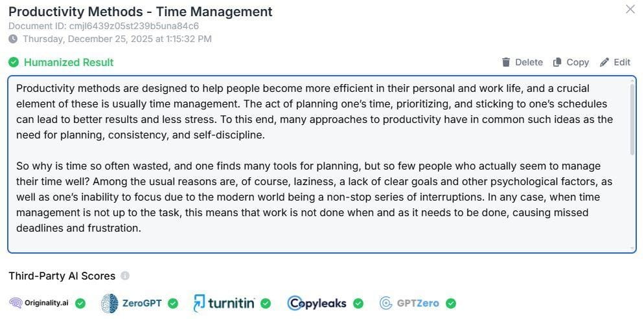Click the green checkmark next to Turnitin
The height and width of the screenshot is (319, 644).
coord(266,303)
